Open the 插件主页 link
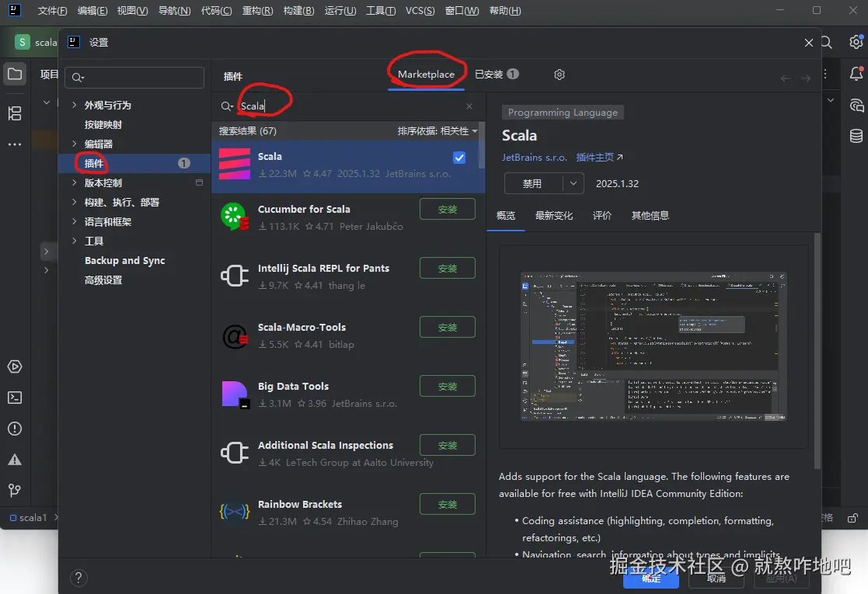 coord(599,158)
